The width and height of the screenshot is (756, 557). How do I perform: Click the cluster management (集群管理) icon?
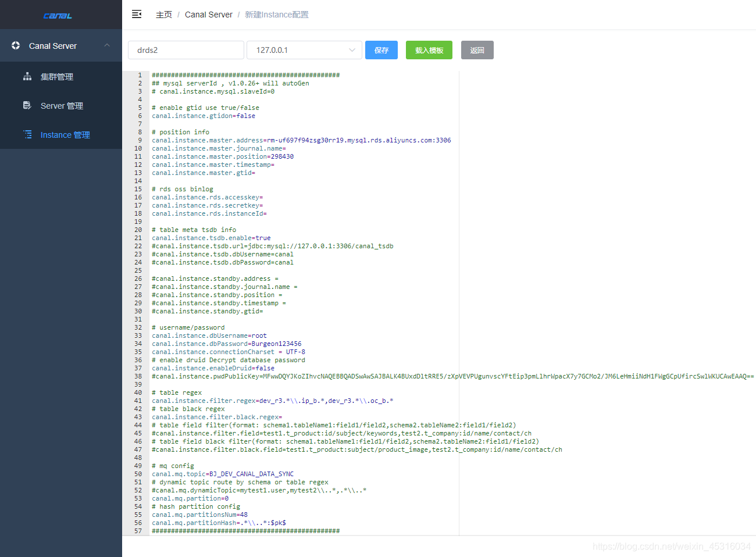point(27,76)
